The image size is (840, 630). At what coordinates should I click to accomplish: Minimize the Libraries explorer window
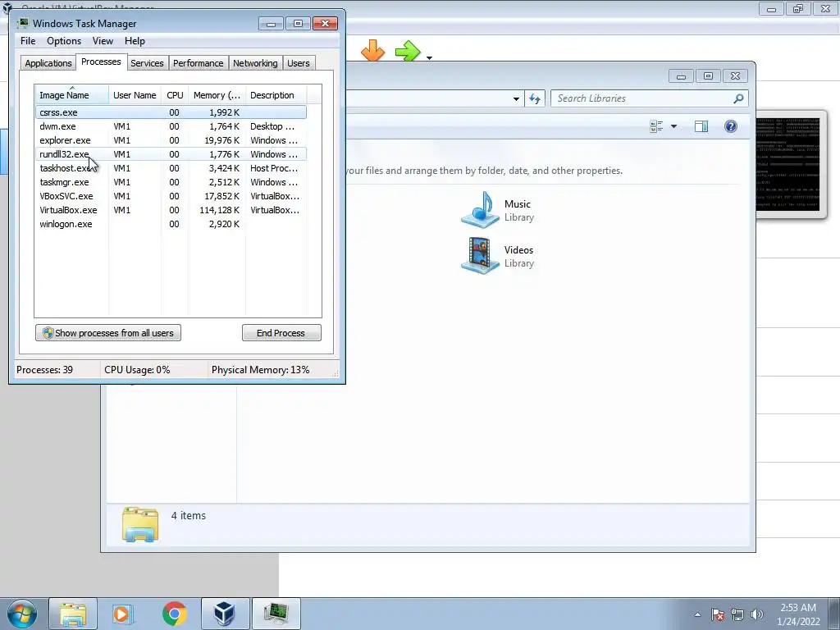[x=681, y=76]
